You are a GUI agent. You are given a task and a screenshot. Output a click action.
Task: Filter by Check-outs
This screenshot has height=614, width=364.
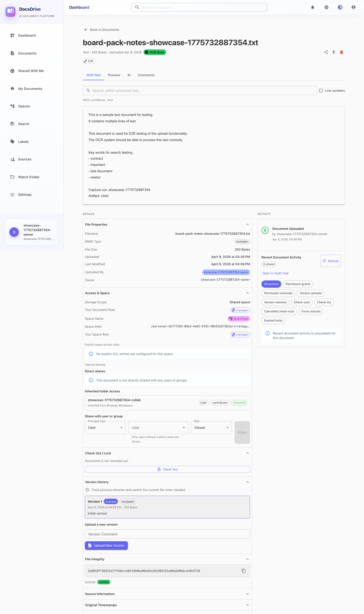click(302, 302)
